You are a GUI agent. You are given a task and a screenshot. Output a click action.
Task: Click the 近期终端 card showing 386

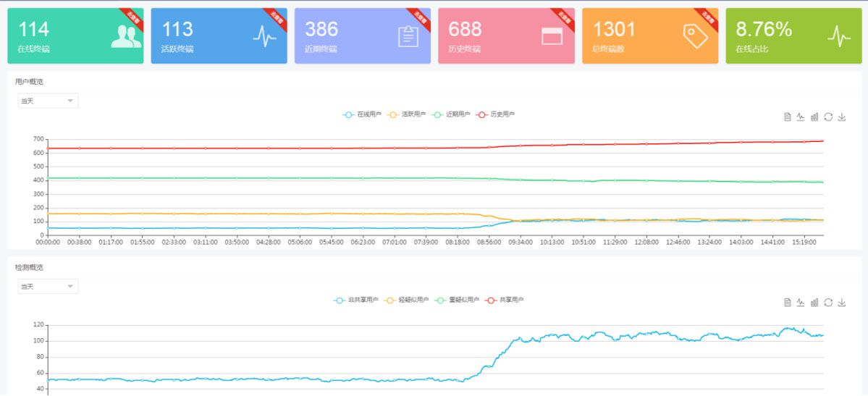click(362, 36)
